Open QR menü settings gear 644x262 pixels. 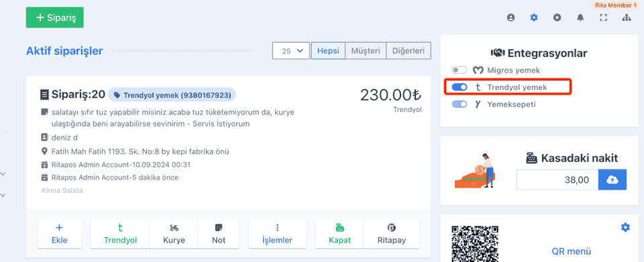[x=625, y=227]
